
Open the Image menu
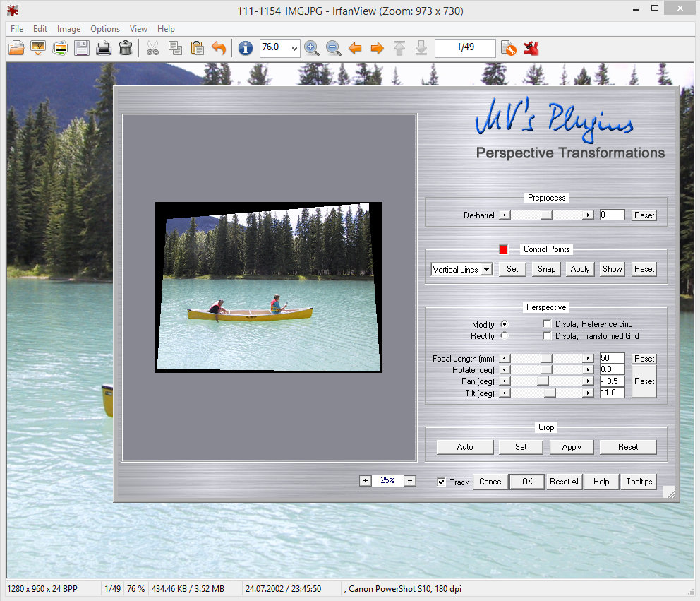click(x=68, y=29)
